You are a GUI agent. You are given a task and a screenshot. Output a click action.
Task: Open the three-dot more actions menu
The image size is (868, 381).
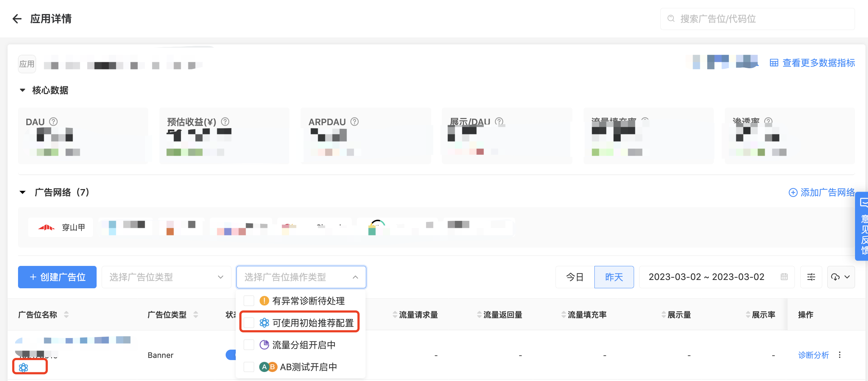(x=840, y=355)
